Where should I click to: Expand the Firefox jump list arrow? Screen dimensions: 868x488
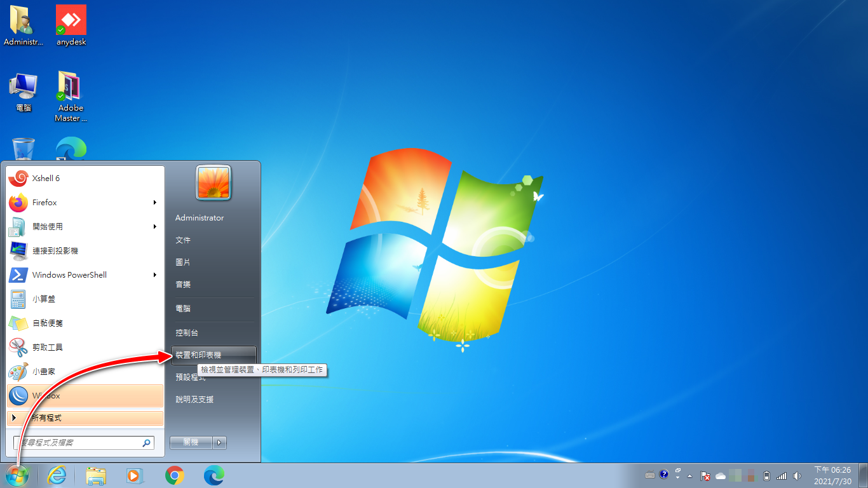point(155,203)
